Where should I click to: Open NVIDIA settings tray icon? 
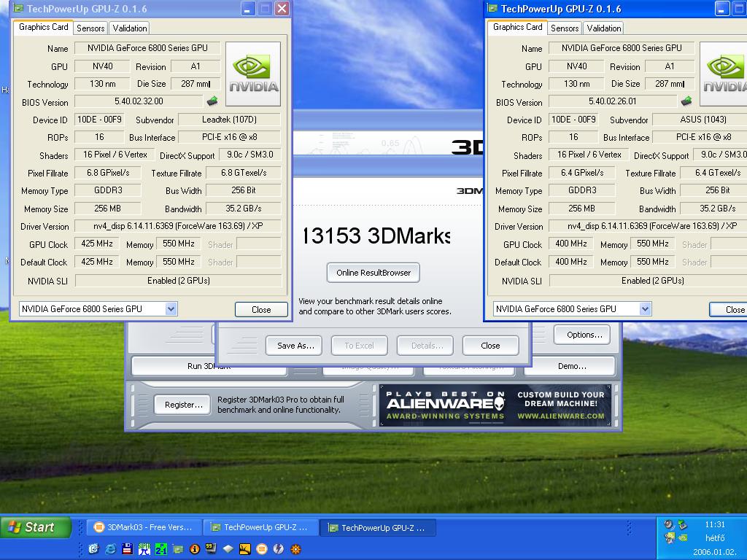point(682,538)
